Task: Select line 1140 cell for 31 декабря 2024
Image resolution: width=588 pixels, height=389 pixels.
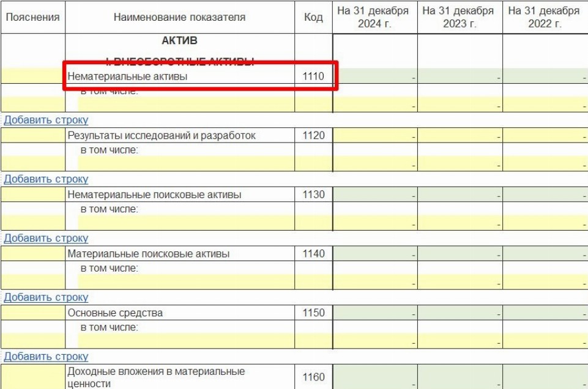Action: (375, 254)
